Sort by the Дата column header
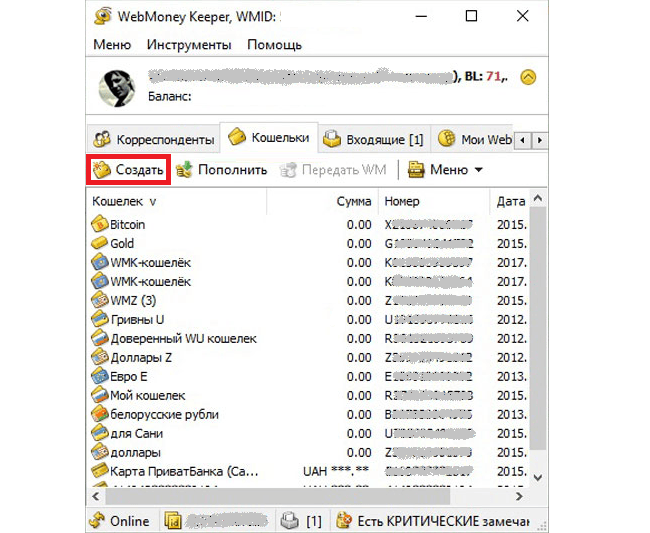650x533 pixels. pos(510,201)
